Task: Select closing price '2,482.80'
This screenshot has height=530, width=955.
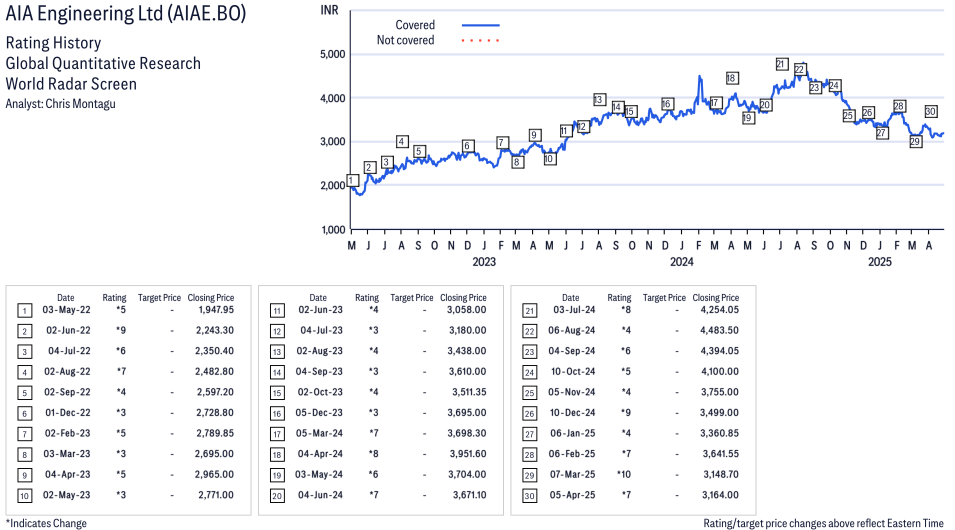Action: click(214, 372)
